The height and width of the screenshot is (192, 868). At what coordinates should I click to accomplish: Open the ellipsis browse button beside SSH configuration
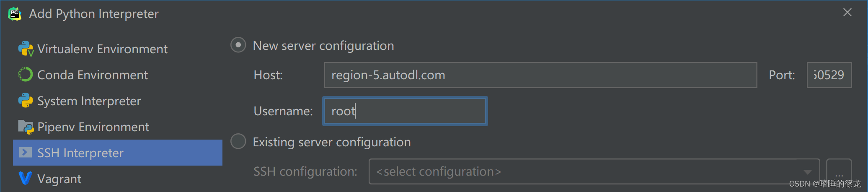click(839, 171)
